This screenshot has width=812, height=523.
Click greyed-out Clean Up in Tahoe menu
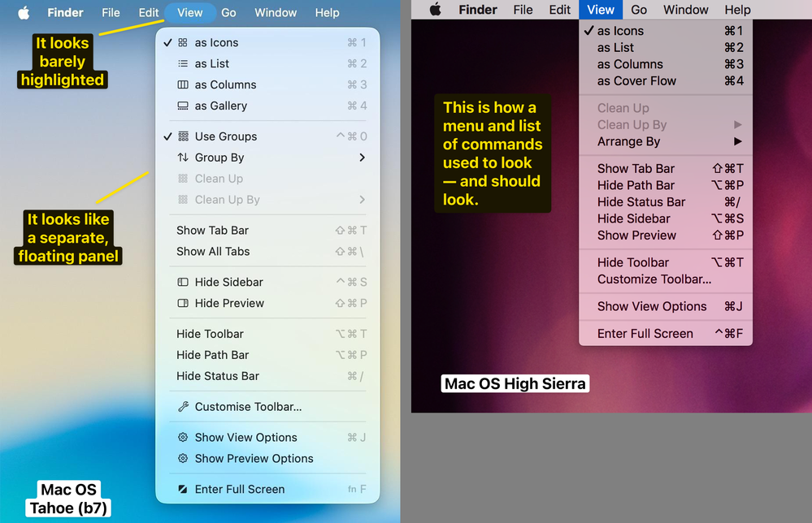tap(267, 179)
